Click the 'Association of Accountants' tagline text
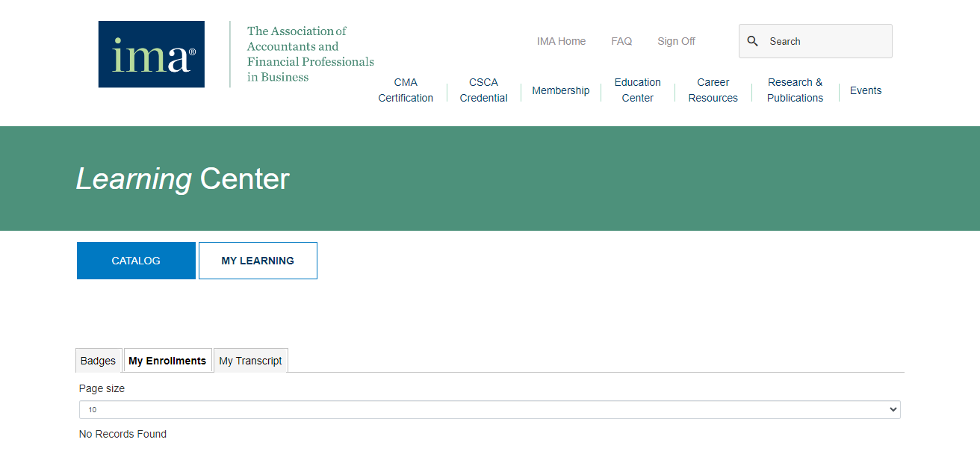The height and width of the screenshot is (466, 980). pos(311,54)
